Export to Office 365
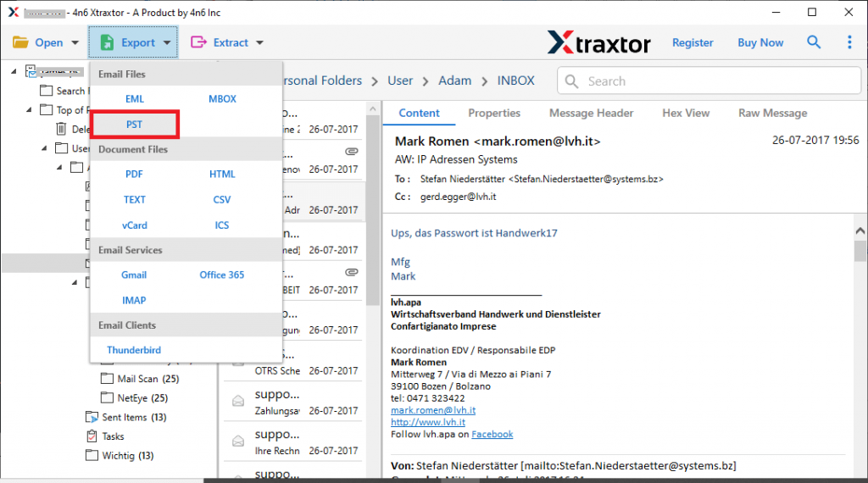This screenshot has width=868, height=483. click(x=222, y=275)
